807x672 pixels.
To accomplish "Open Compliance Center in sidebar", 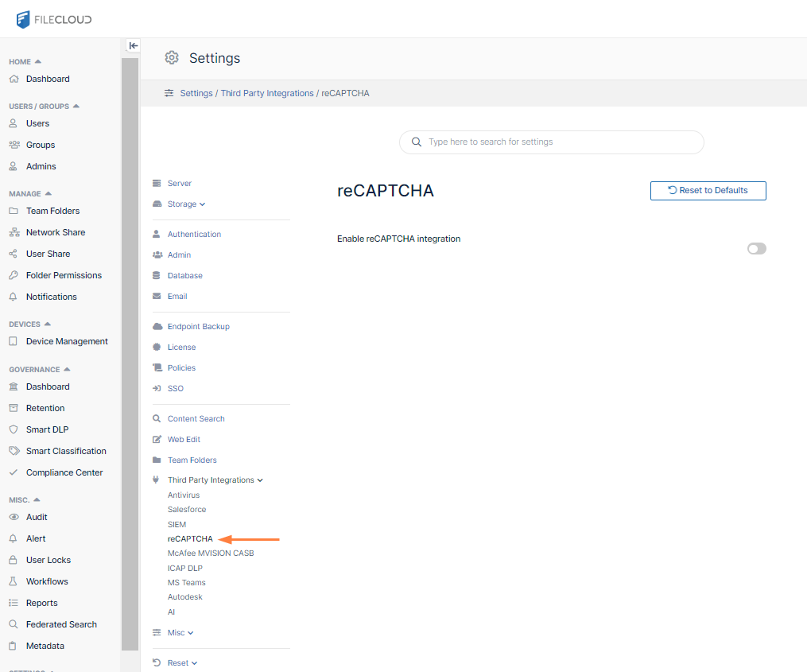I will (64, 472).
